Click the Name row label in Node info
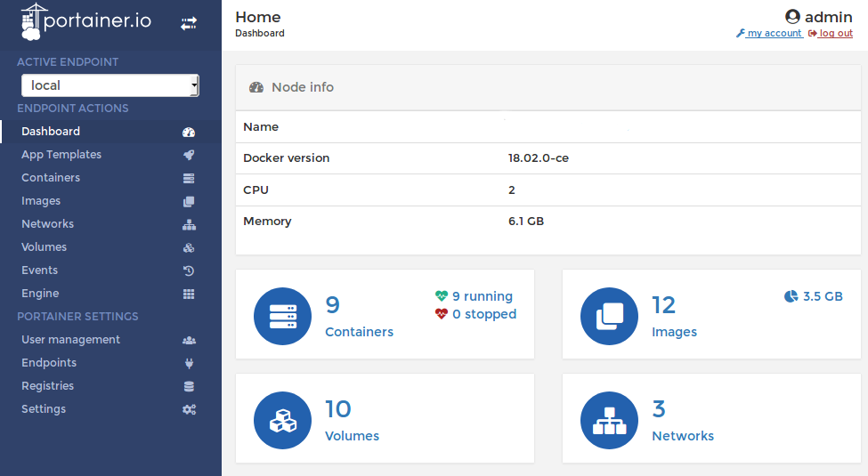This screenshot has height=476, width=868. click(261, 126)
